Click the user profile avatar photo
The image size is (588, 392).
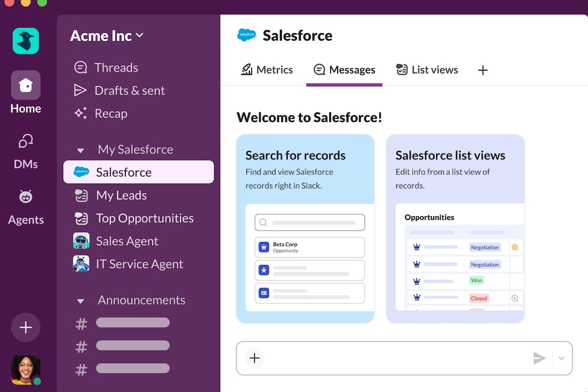click(x=25, y=369)
